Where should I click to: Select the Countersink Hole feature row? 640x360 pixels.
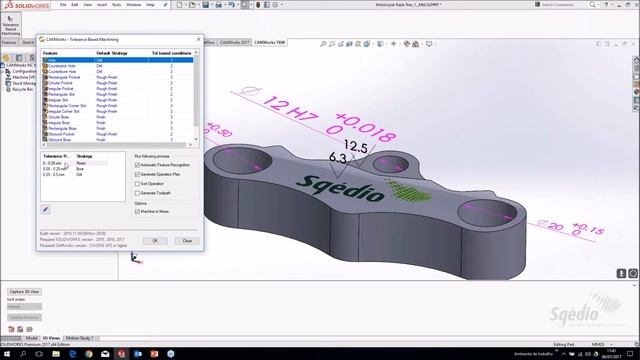point(118,66)
